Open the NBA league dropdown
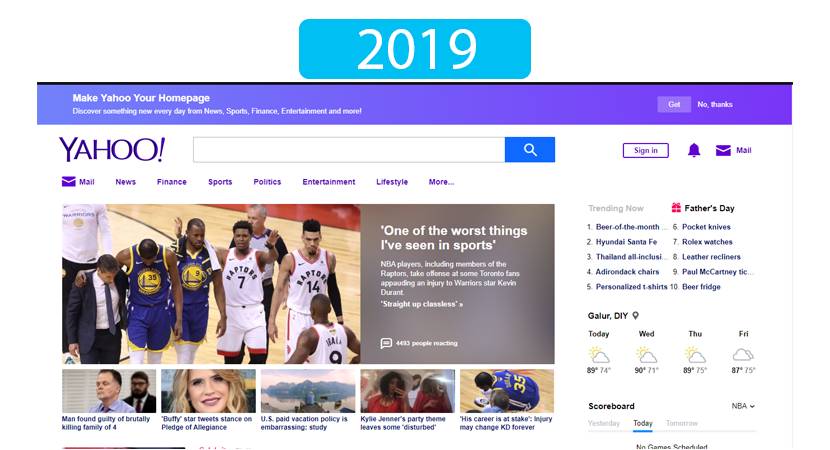Image resolution: width=830 pixels, height=450 pixels. [743, 406]
